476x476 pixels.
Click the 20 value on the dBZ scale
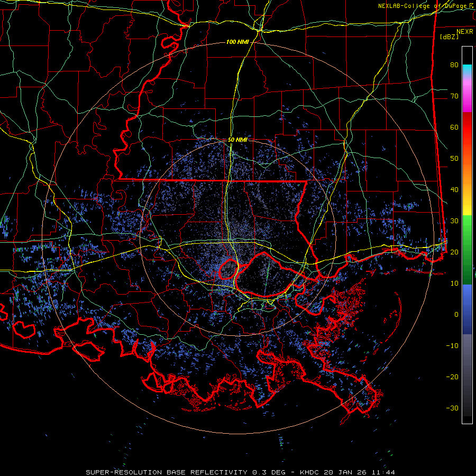[454, 252]
